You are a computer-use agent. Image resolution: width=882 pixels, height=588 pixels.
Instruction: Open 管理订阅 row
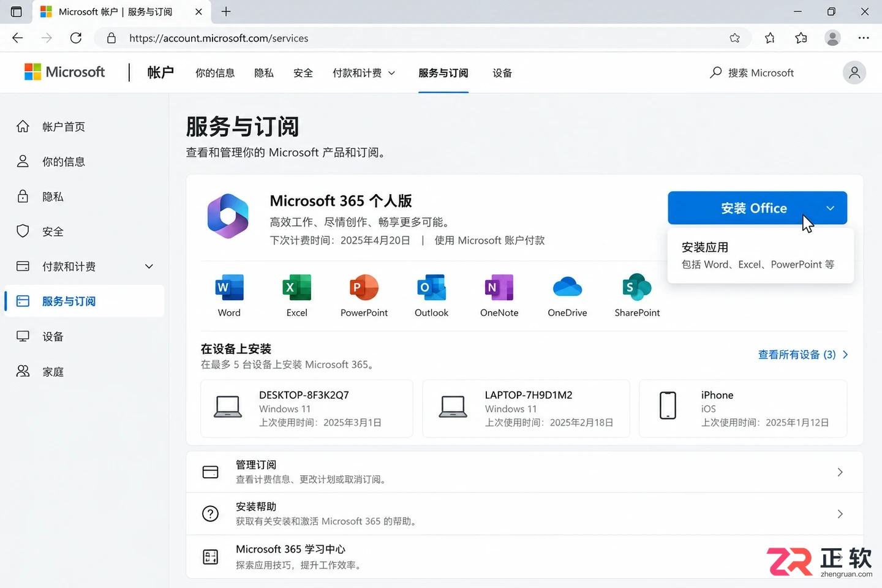[x=525, y=472]
